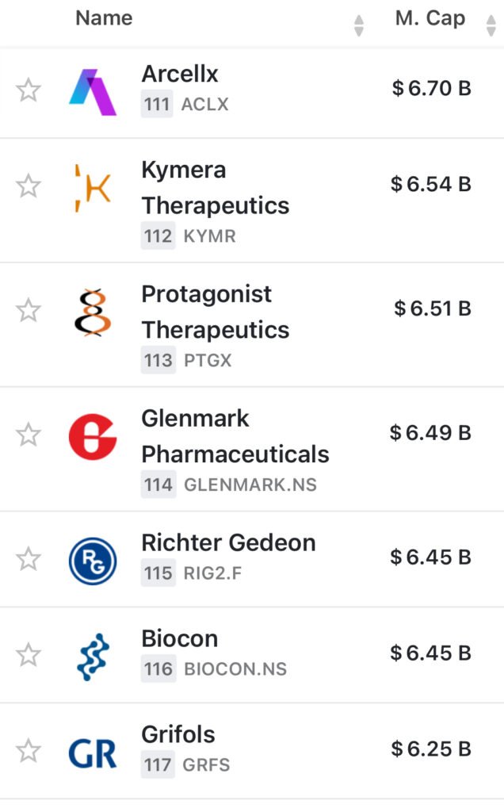Click the Richter Gedeon RG logo
This screenshot has height=812, width=504.
click(93, 561)
